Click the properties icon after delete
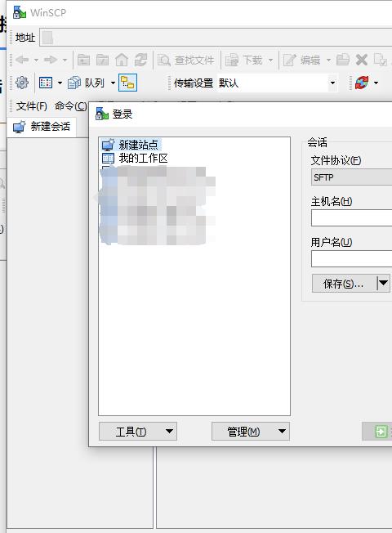Viewport: 392px width, 533px height. 380,60
